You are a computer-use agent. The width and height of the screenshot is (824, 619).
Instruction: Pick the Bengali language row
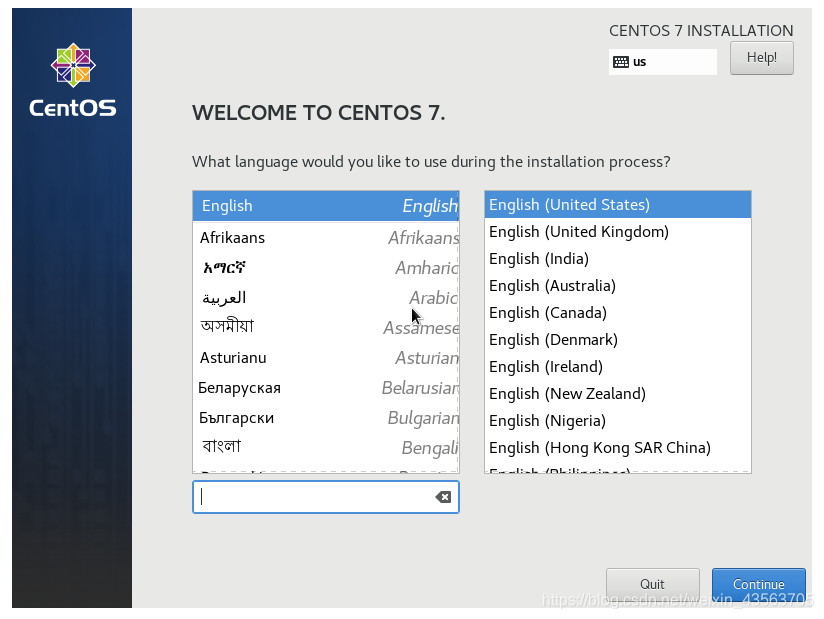pos(326,447)
